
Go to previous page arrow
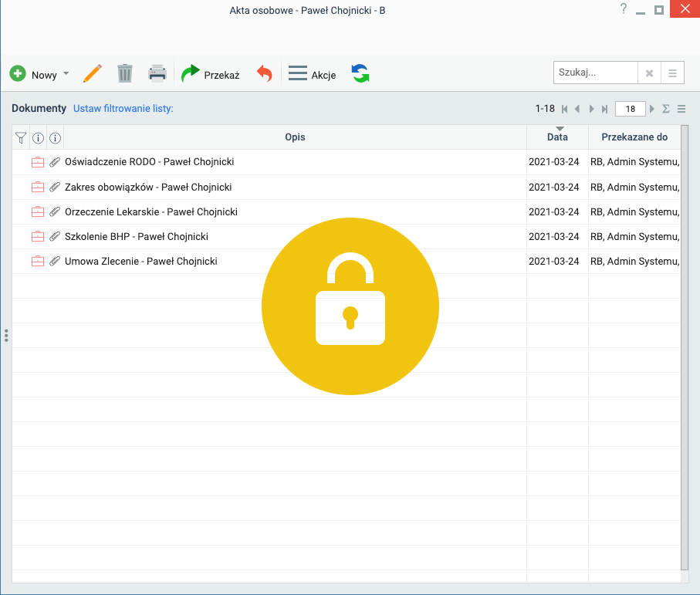pos(578,109)
